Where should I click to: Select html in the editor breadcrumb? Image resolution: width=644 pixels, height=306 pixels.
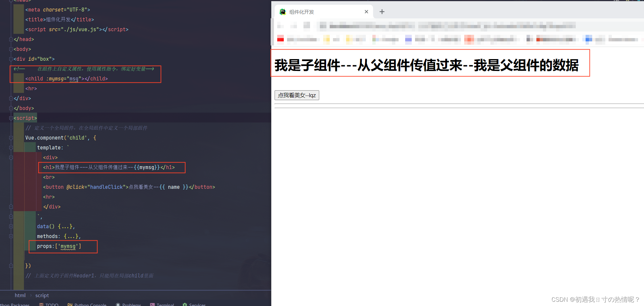click(x=20, y=295)
